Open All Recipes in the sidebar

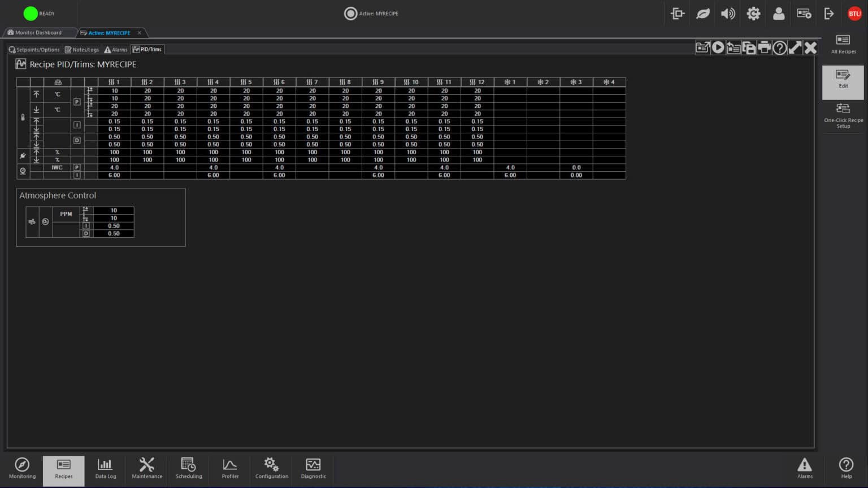tap(843, 44)
